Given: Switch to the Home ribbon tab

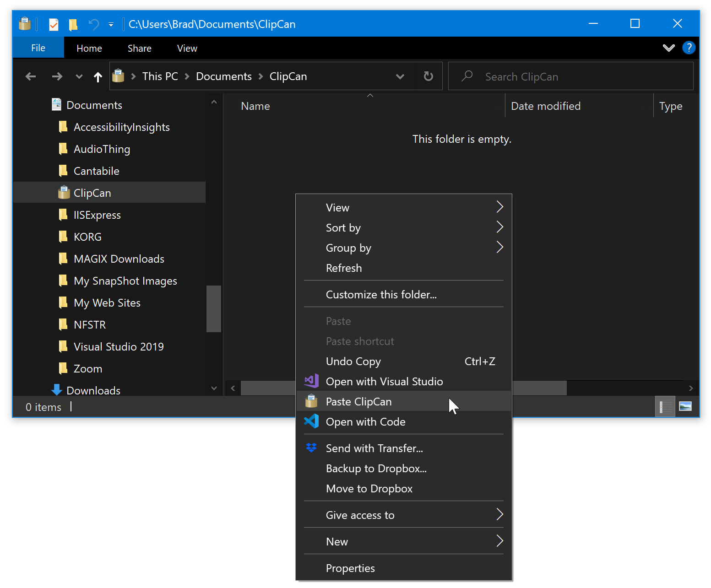Looking at the screenshot, I should click(x=89, y=48).
